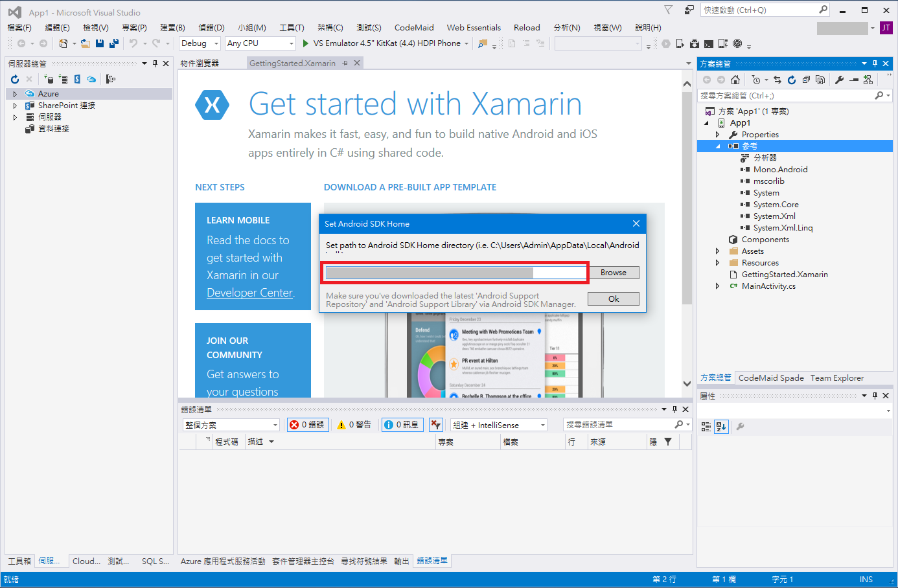The image size is (898, 588).
Task: Click the Browse button
Action: click(613, 273)
